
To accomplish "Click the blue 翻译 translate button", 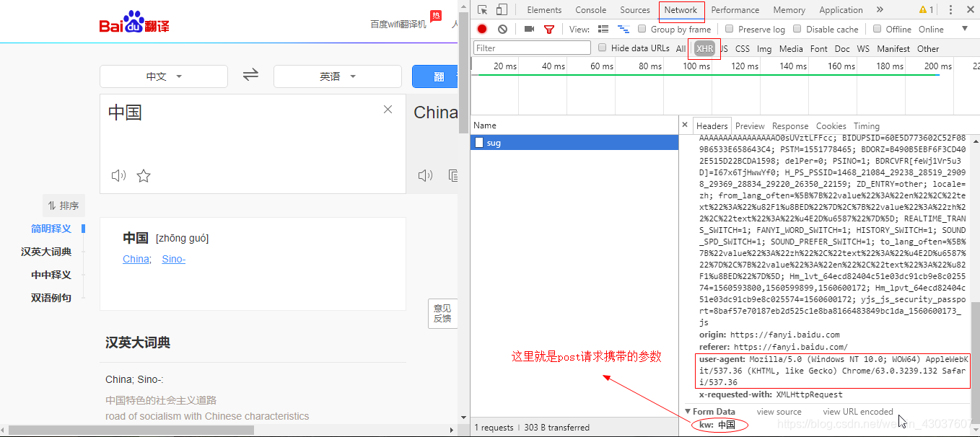I will pyautogui.click(x=435, y=76).
